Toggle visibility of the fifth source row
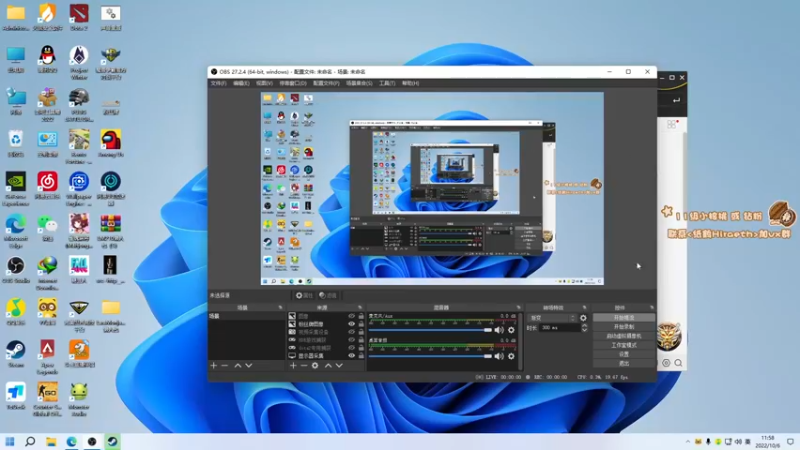Screen dimensions: 800x450 coord(352,348)
